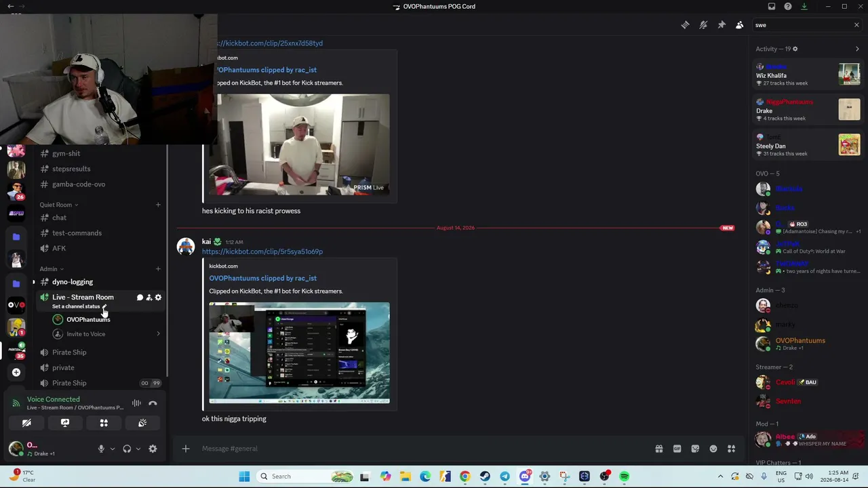Send a gift
The height and width of the screenshot is (488, 868).
(x=658, y=449)
